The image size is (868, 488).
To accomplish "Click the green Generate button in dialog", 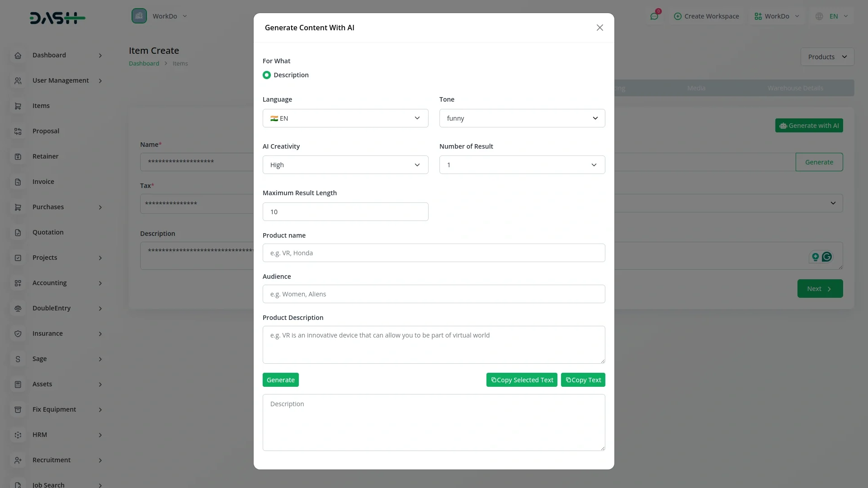I will (280, 380).
